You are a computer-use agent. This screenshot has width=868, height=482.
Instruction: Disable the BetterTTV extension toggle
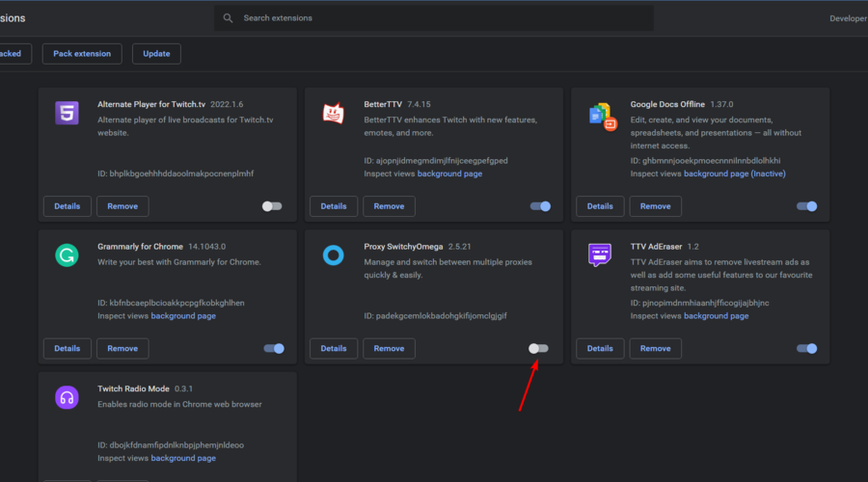coord(540,206)
